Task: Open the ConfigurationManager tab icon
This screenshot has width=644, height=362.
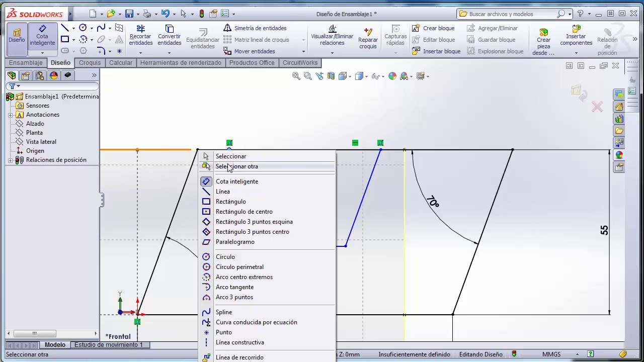Action: (40, 75)
